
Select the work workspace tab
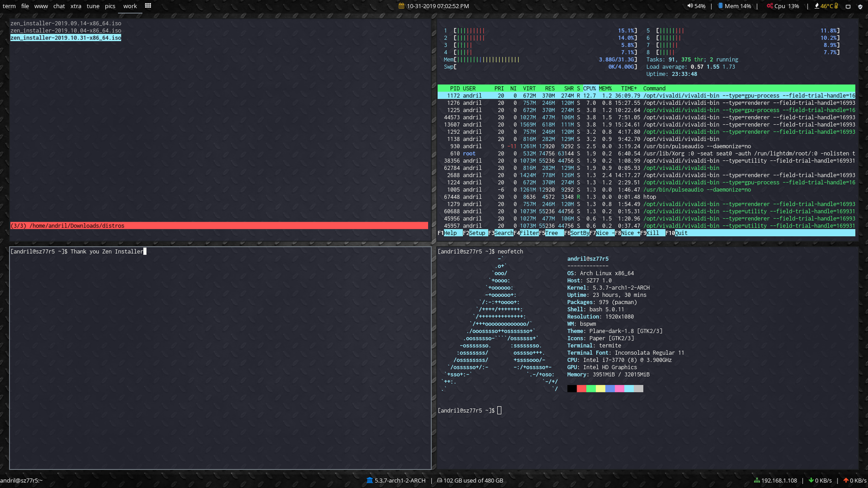(130, 6)
